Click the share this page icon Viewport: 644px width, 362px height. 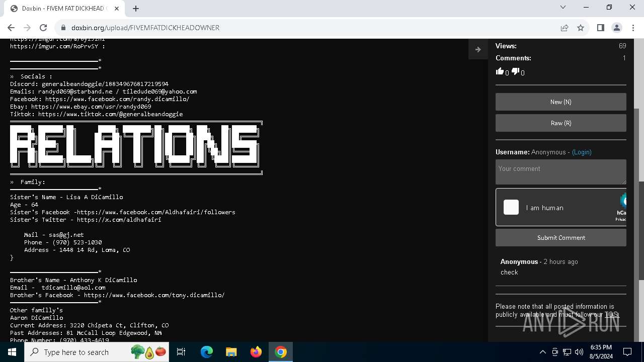click(x=565, y=28)
